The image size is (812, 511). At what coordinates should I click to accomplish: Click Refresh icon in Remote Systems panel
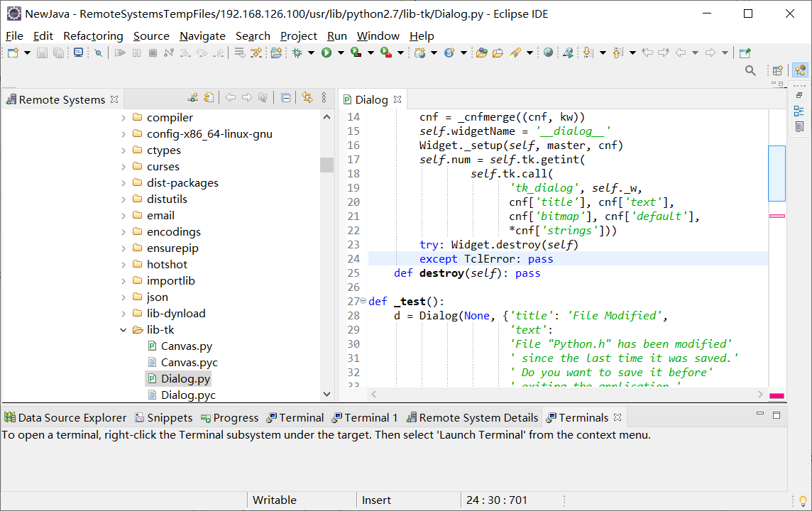[209, 98]
